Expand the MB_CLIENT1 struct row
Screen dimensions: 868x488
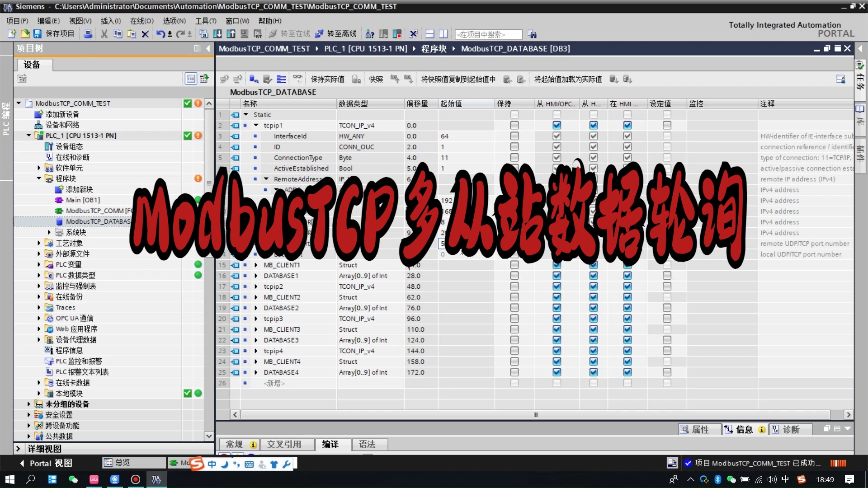coord(256,265)
